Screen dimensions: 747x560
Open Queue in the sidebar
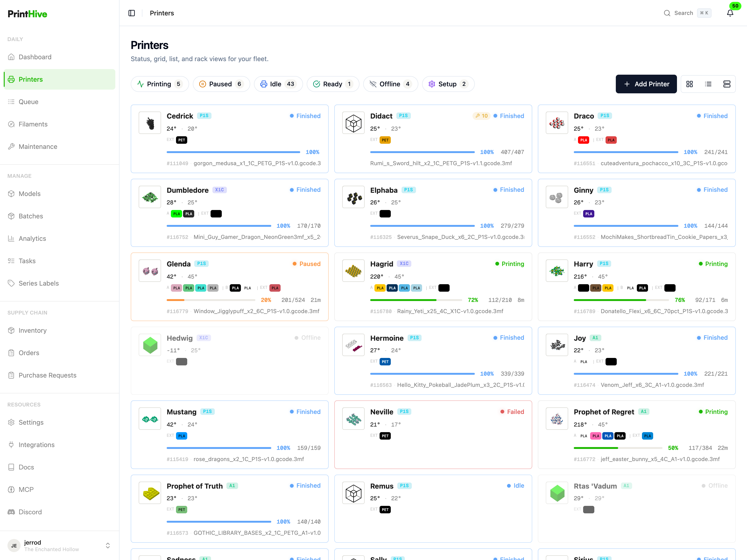(60, 102)
